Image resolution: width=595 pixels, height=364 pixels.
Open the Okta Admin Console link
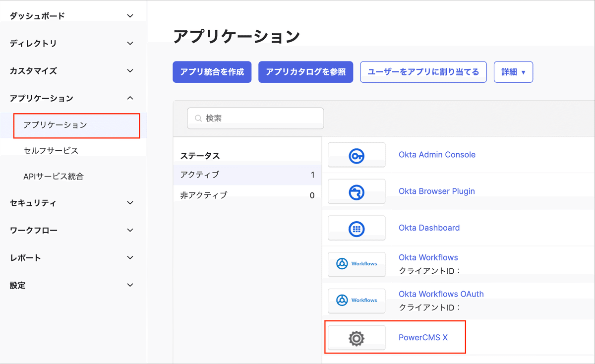click(437, 155)
